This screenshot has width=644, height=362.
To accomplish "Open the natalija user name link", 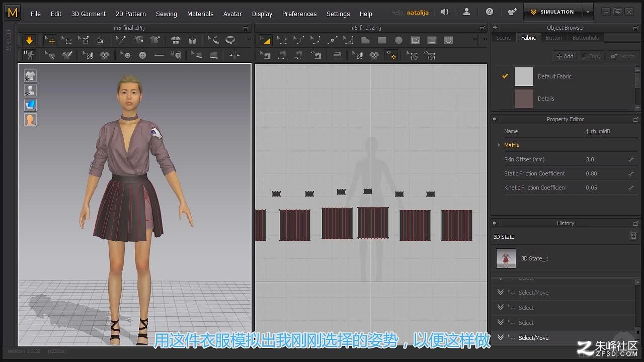I will [418, 13].
